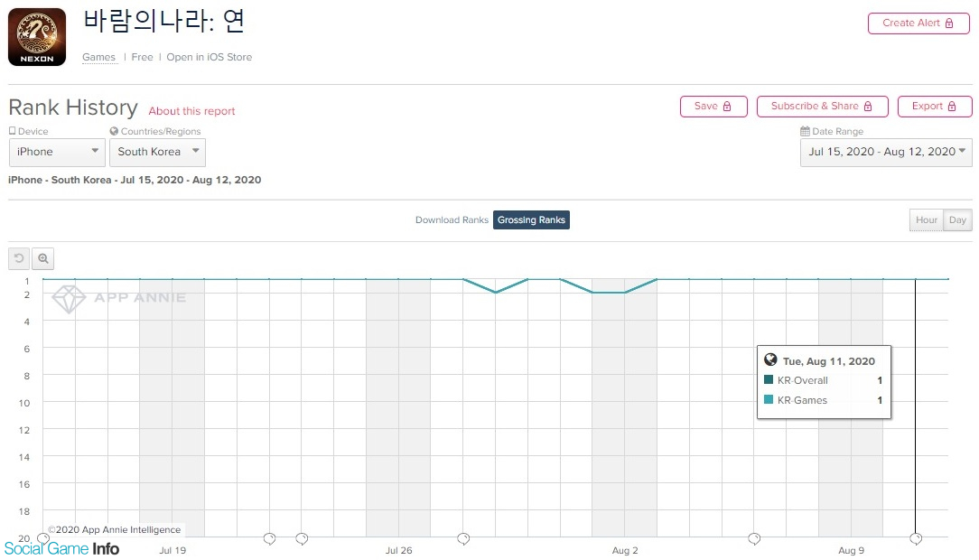Save this rank history report
The width and height of the screenshot is (979, 560).
713,107
